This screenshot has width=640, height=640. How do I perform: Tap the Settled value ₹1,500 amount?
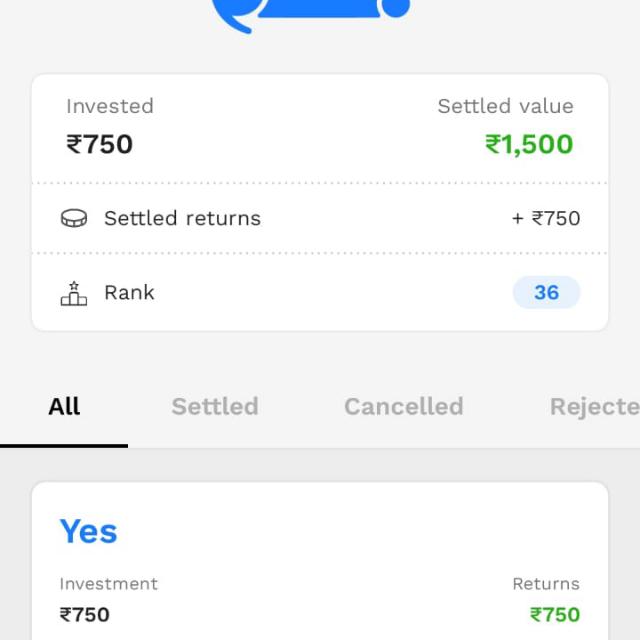coord(529,144)
